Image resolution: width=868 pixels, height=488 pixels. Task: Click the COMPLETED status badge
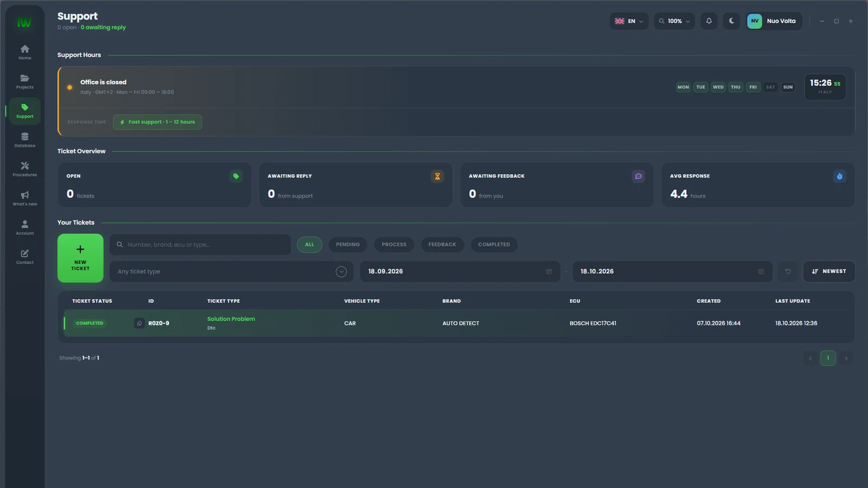[x=90, y=323]
